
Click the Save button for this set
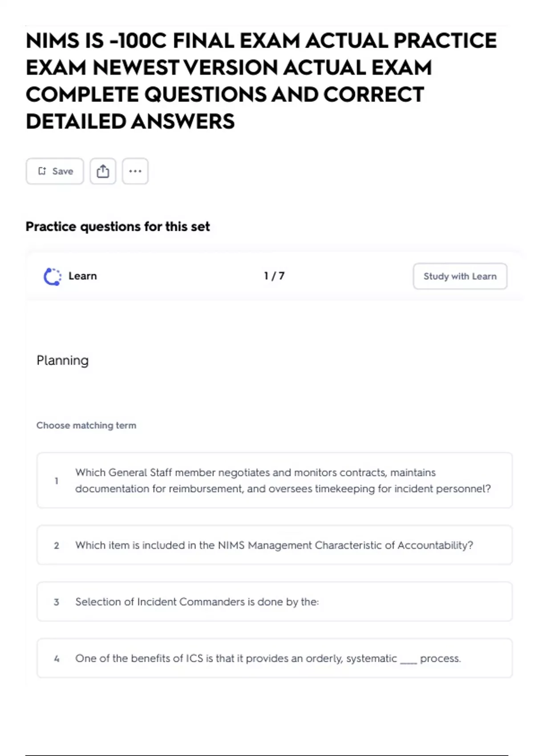(55, 171)
